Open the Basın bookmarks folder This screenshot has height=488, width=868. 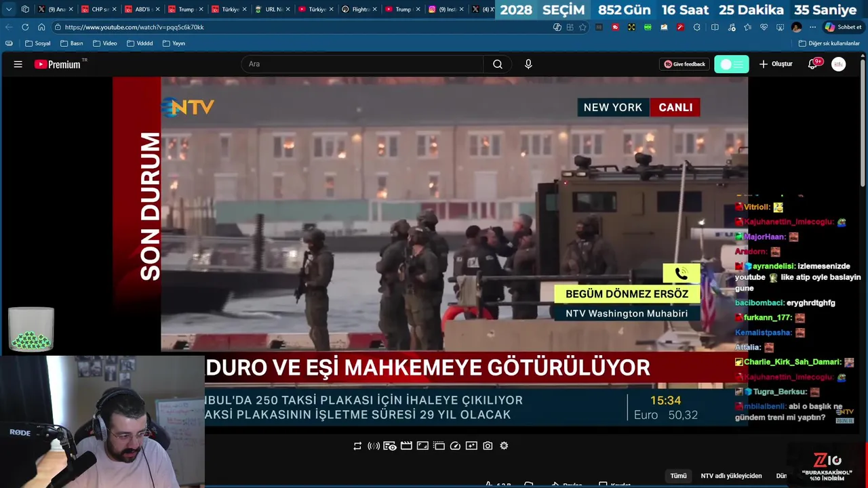(72, 43)
